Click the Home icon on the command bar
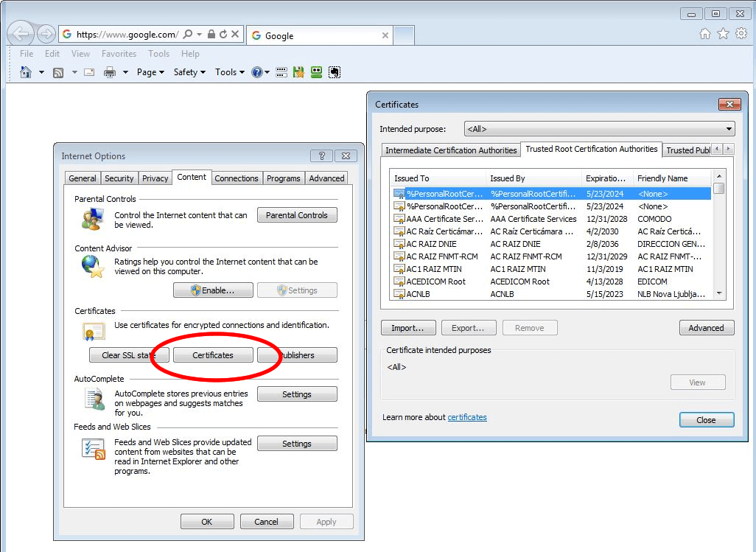 (26, 71)
